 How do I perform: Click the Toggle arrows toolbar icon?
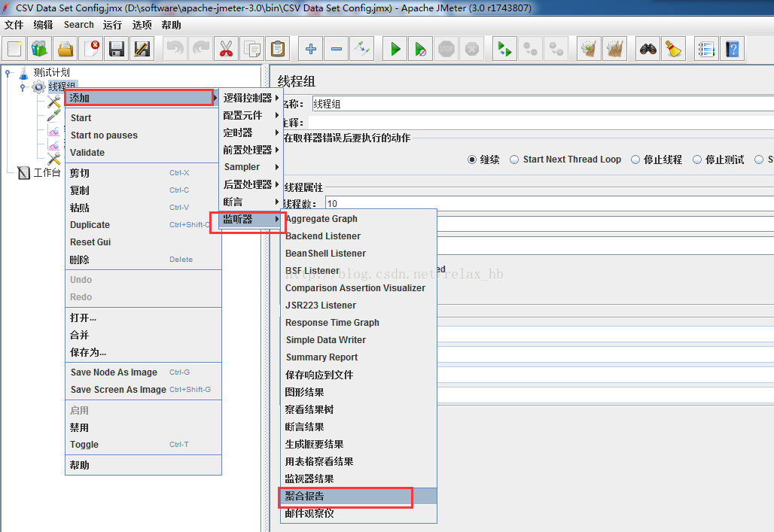362,49
